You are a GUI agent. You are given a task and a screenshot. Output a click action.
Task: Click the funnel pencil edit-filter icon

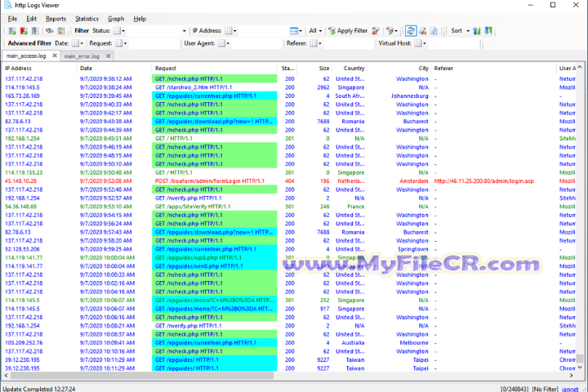tap(390, 31)
